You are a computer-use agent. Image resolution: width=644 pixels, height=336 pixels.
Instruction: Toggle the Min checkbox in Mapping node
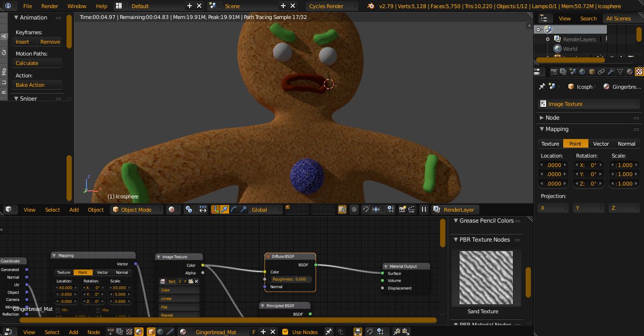point(58,310)
